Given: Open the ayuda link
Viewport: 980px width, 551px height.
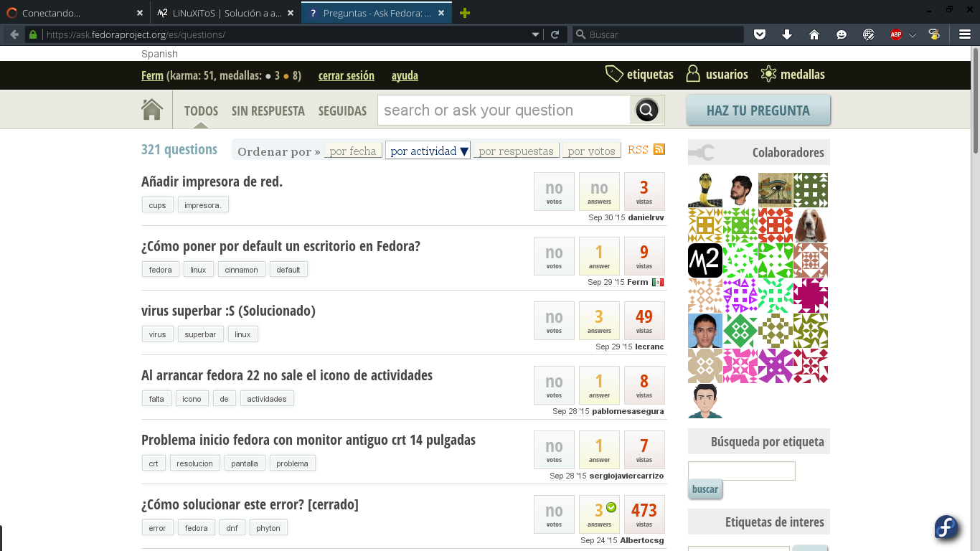Looking at the screenshot, I should coord(405,75).
